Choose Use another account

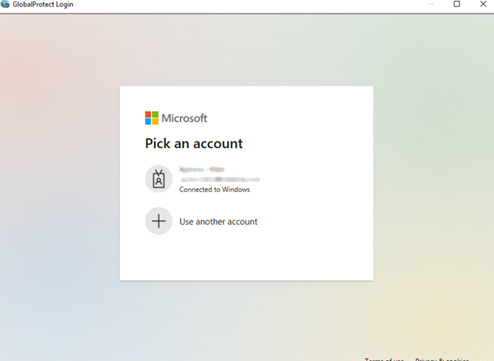pyautogui.click(x=246, y=221)
